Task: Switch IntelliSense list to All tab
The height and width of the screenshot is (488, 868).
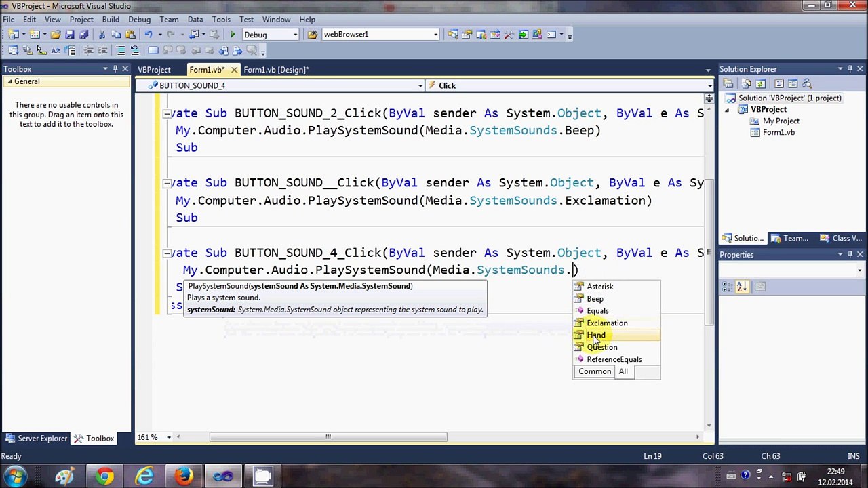Action: (x=623, y=371)
